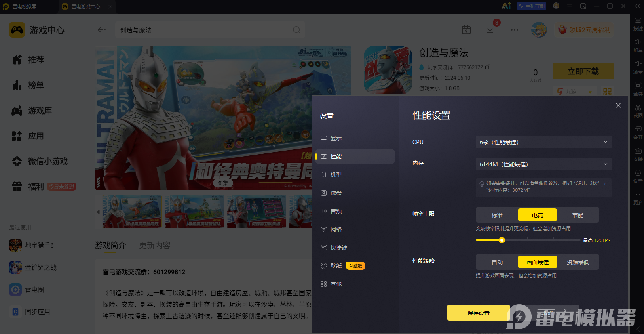
Task: Toggle fullscreen (全屏) in the right sidebar
Action: (638, 89)
